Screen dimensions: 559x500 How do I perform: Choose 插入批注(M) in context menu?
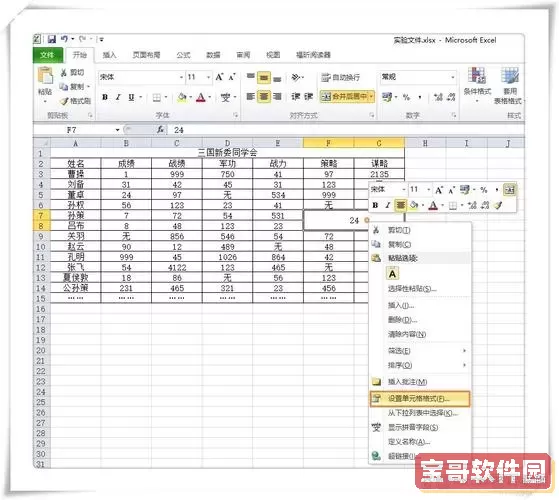point(420,382)
